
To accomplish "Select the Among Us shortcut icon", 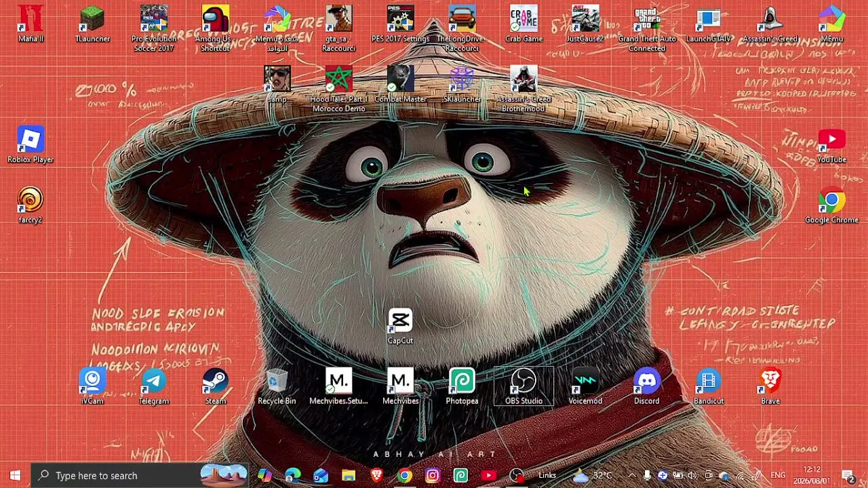I will (216, 28).
